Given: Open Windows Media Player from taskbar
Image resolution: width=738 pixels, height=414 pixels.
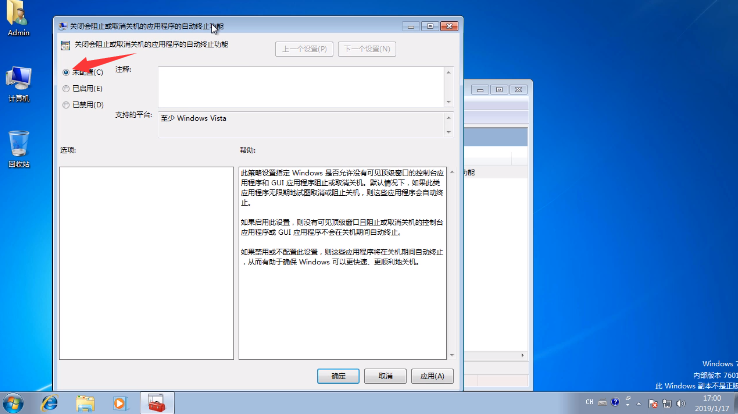Looking at the screenshot, I should [120, 402].
